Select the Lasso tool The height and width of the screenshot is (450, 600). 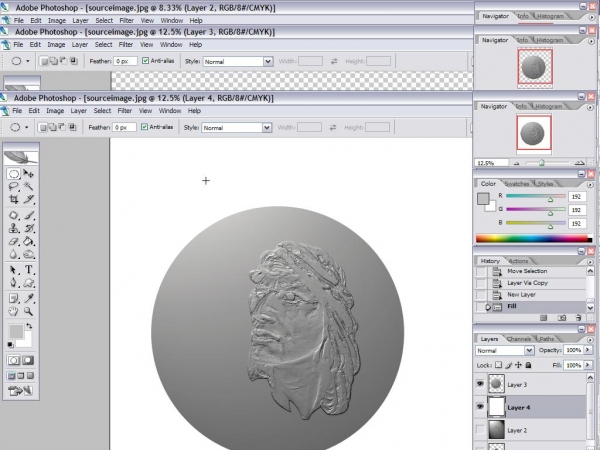[14, 186]
